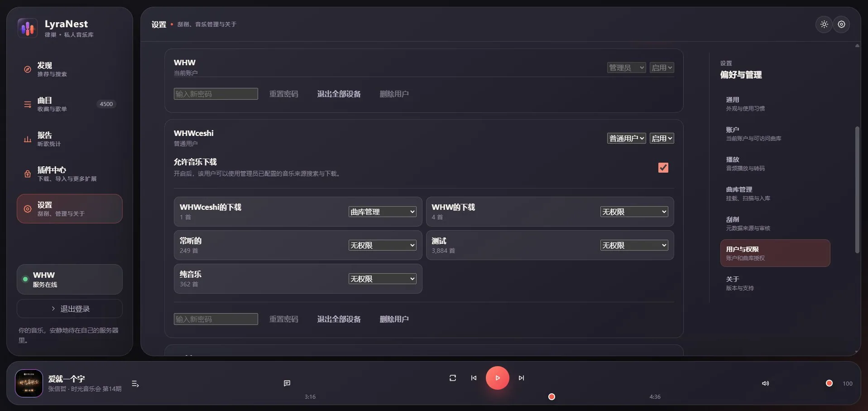Click the compass icon beside 发现
Viewport: 868px width, 411px height.
point(28,69)
